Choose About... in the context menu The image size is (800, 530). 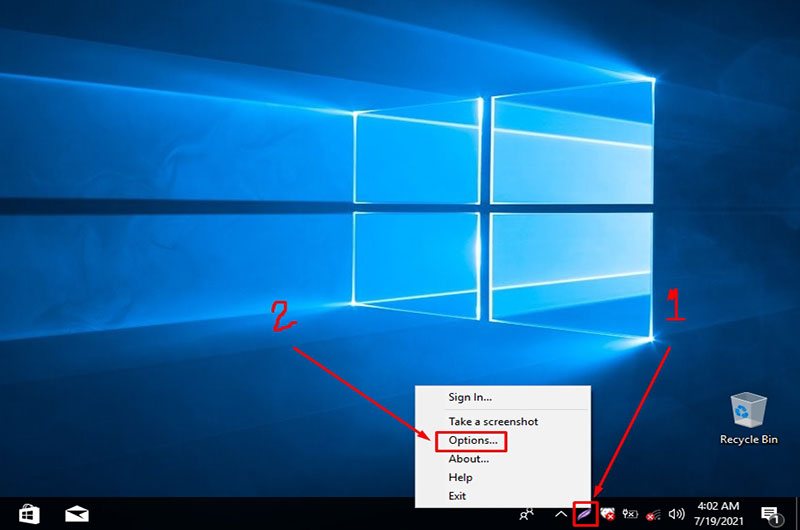tap(503, 459)
